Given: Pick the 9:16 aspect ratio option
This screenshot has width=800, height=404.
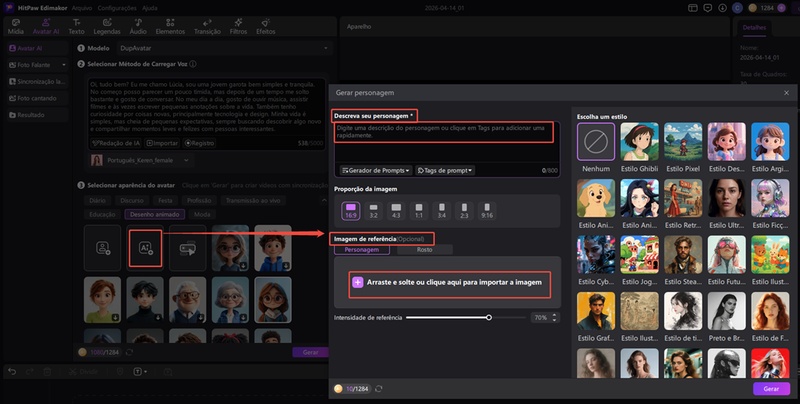Looking at the screenshot, I should coord(487,210).
